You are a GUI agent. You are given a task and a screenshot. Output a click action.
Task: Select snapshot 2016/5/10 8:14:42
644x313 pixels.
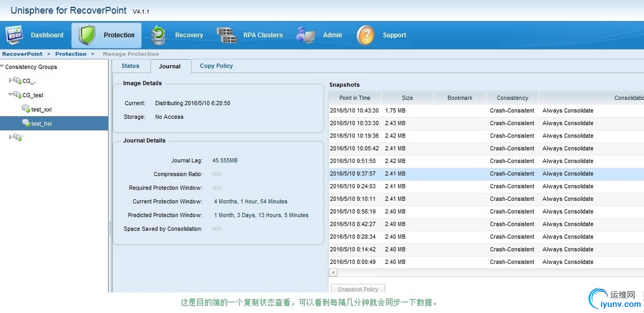[486, 249]
